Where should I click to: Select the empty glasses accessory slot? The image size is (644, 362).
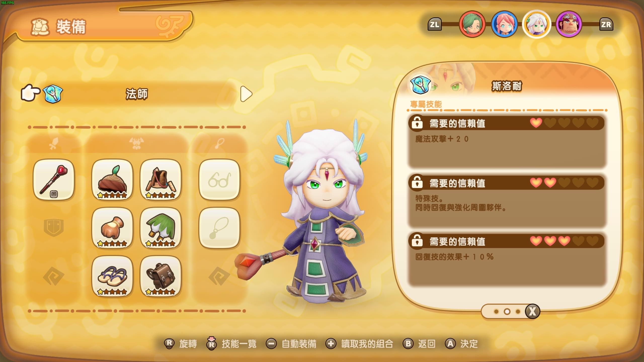pos(219,180)
